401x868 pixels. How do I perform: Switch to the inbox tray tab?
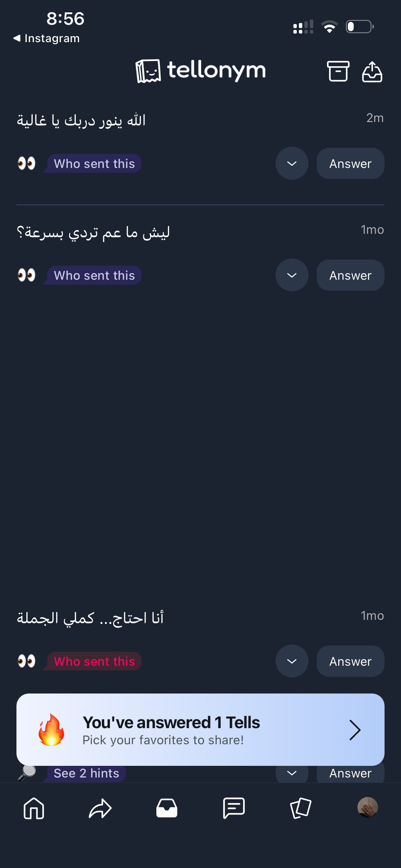[167, 808]
